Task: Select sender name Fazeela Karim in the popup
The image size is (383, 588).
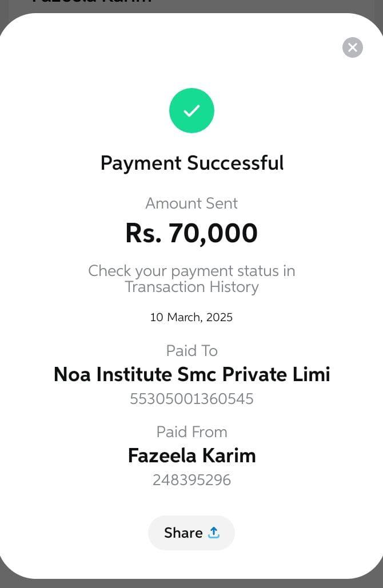Action: [191, 455]
